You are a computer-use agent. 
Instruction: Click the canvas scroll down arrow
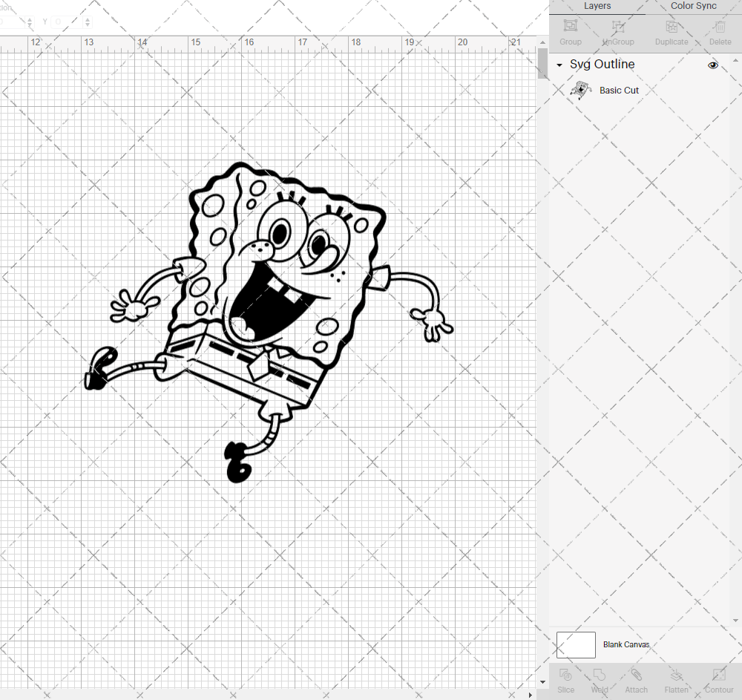coord(542,682)
